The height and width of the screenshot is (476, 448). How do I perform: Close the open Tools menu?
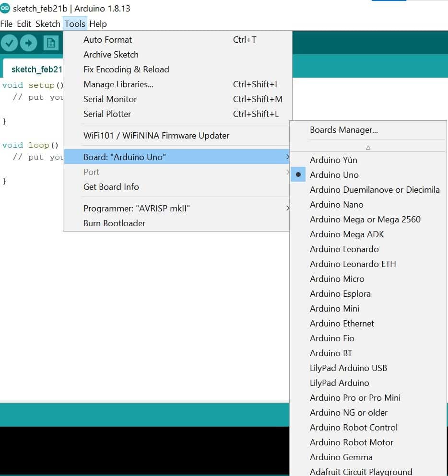75,23
